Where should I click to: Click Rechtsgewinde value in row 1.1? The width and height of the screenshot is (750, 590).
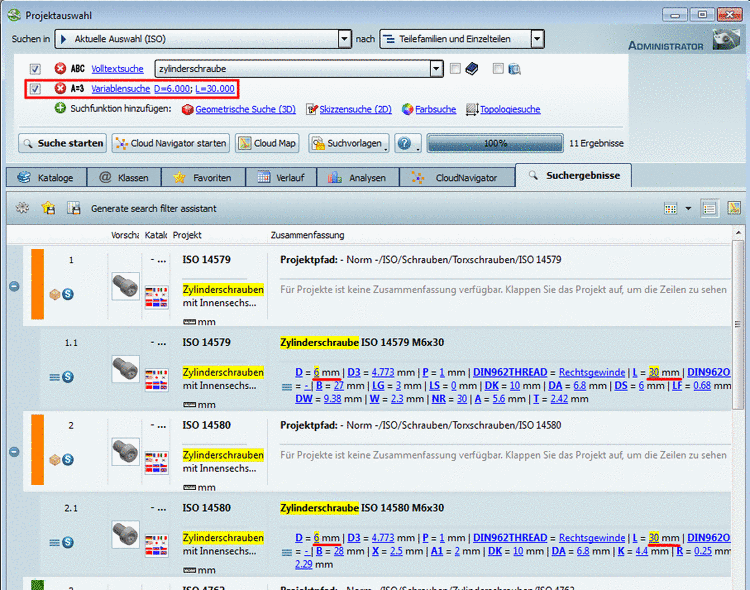[592, 372]
